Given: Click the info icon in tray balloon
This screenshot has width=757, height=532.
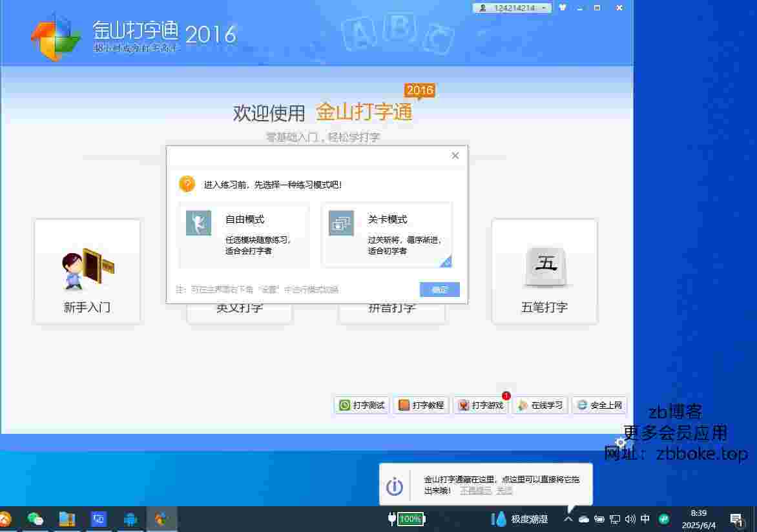Looking at the screenshot, I should [x=395, y=486].
